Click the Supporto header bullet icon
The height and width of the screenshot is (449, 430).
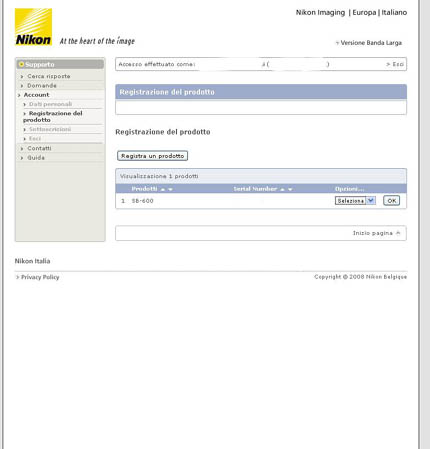coord(22,64)
